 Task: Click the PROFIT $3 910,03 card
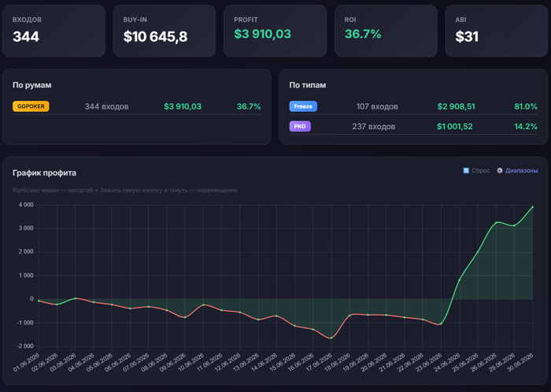click(x=275, y=31)
